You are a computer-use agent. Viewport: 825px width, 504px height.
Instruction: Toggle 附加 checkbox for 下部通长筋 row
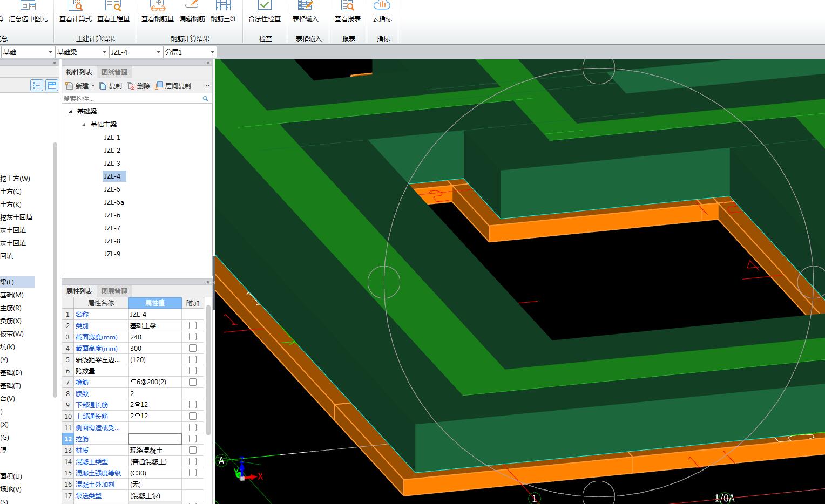[193, 405]
